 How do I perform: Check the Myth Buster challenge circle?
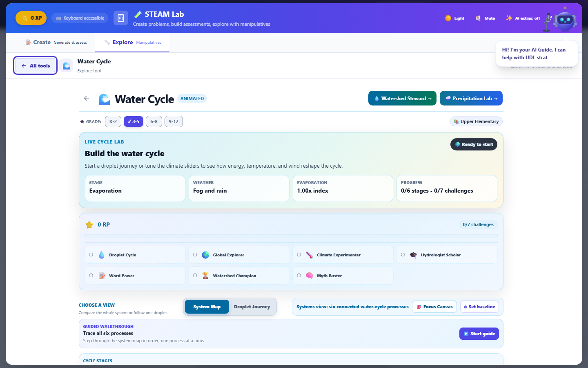[x=299, y=275]
